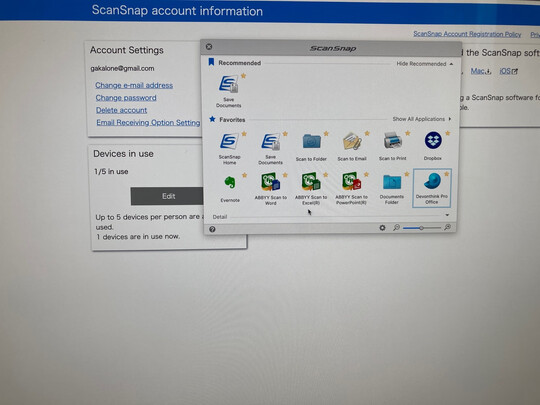This screenshot has height=405, width=540.
Task: Open ScanSnap Account Registration Policy link
Action: tap(467, 34)
